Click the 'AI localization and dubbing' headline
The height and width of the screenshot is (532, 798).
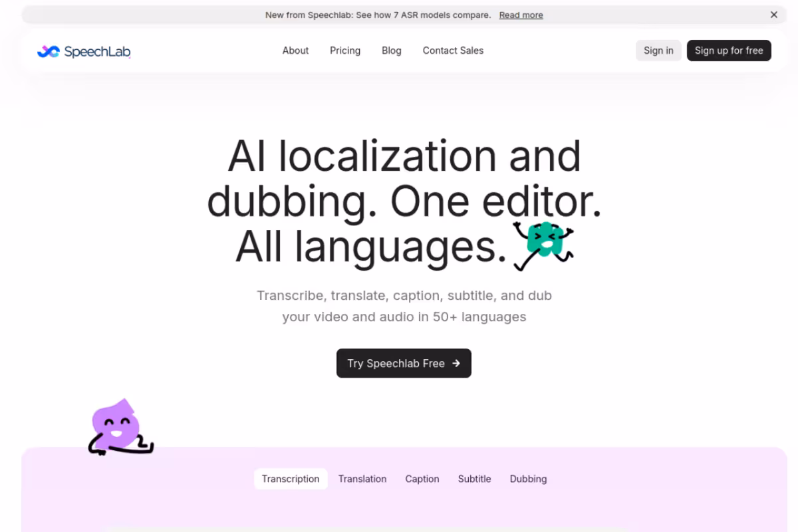(404, 202)
